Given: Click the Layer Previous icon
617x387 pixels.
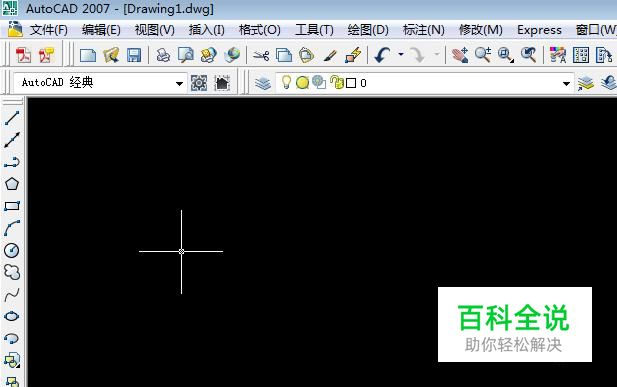Looking at the screenshot, I should [x=609, y=83].
